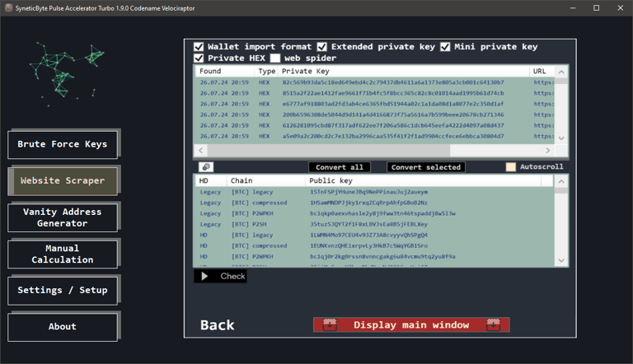Click the URL column header

[x=542, y=71]
